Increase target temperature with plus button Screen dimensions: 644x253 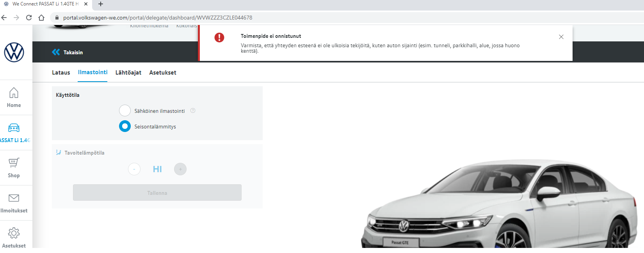pyautogui.click(x=180, y=169)
